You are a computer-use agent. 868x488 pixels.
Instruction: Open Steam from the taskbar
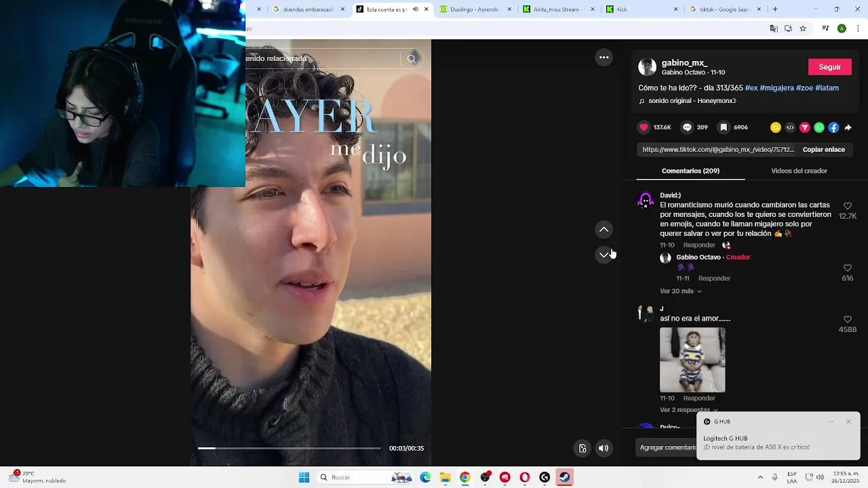pos(564,478)
